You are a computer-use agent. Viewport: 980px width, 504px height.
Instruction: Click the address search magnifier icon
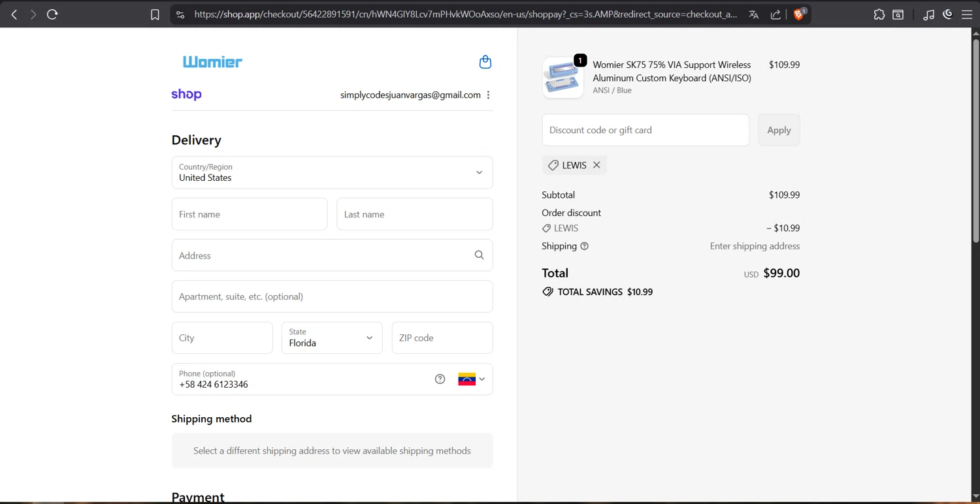point(479,255)
